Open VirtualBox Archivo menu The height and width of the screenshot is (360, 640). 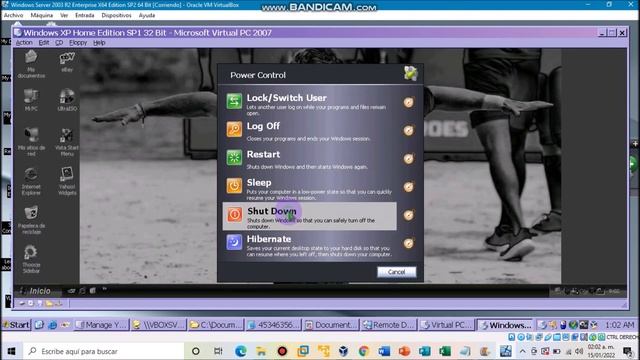point(13,15)
